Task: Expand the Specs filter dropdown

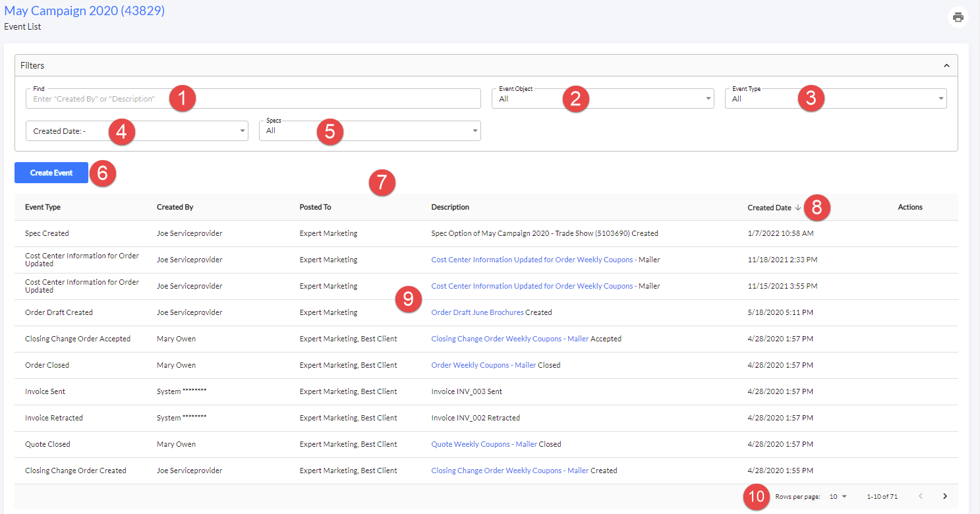Action: click(x=370, y=130)
